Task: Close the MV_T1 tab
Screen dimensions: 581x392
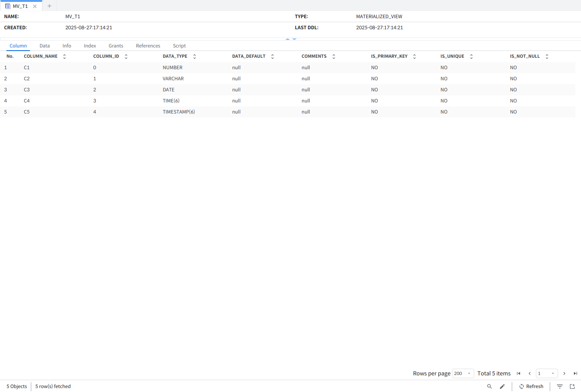Action: click(35, 6)
